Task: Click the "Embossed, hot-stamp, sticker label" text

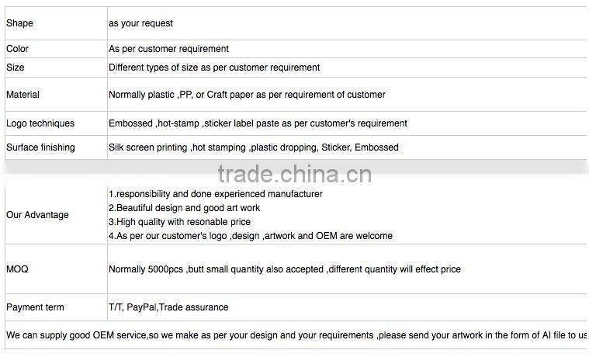Action: point(258,123)
